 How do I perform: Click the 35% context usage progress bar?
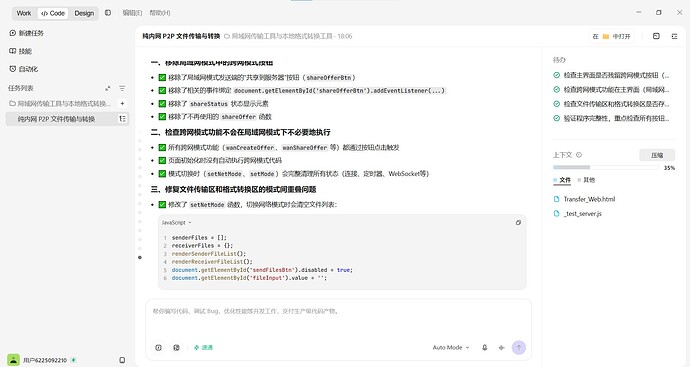[606, 167]
